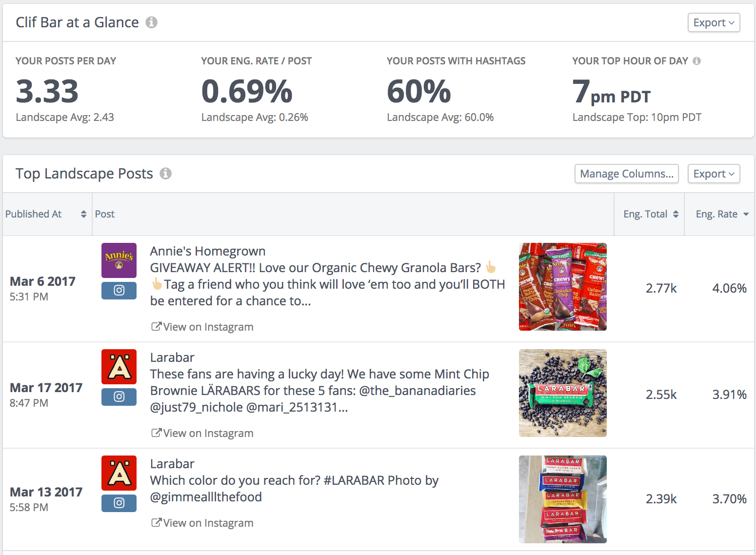Viewport: 756px width, 555px height.
Task: Click 0.69% engagement rate value
Action: pyautogui.click(x=247, y=91)
